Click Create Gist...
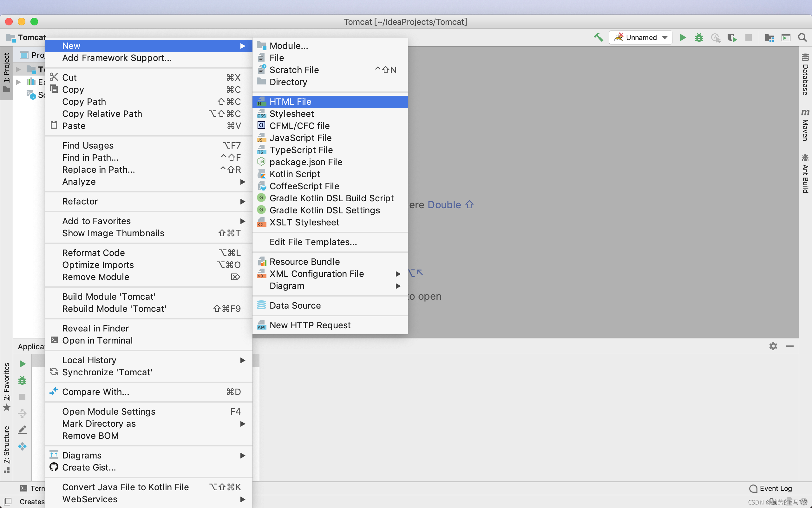 [148, 468]
